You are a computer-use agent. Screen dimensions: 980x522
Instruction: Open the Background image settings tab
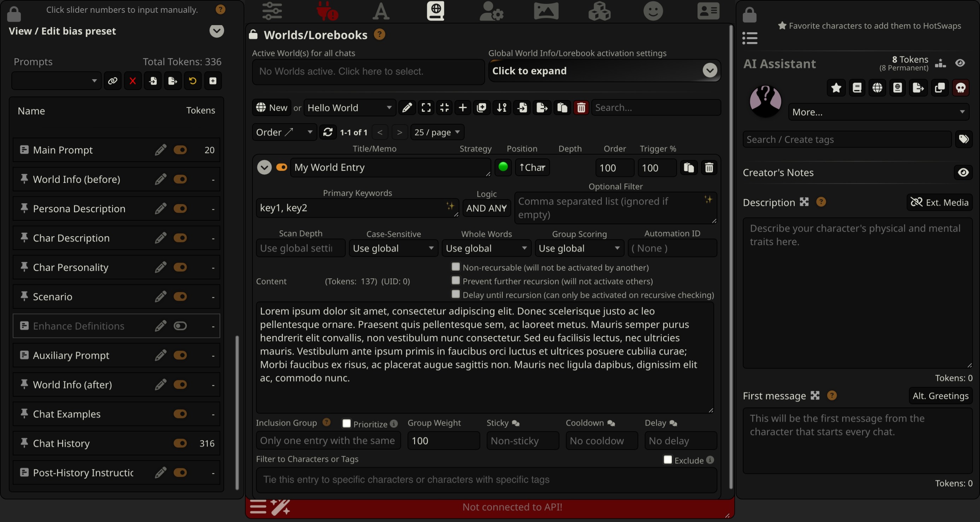(x=546, y=11)
